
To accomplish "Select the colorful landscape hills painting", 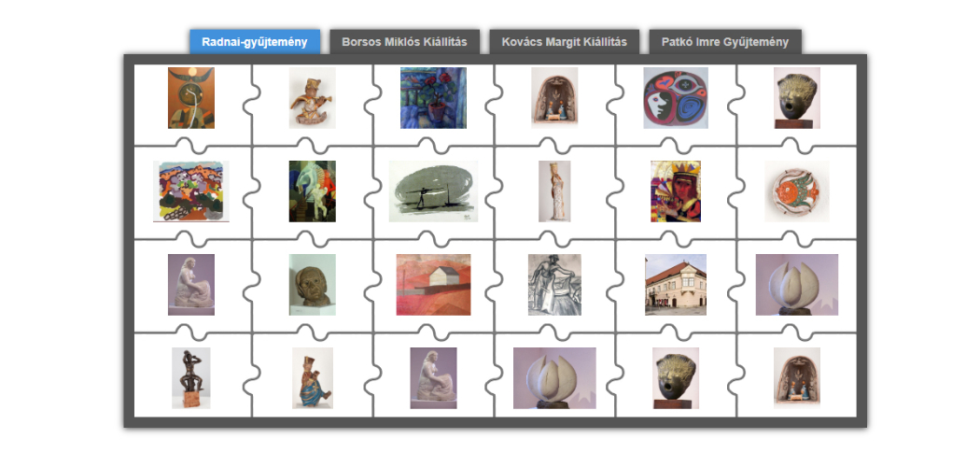I will click(191, 191).
